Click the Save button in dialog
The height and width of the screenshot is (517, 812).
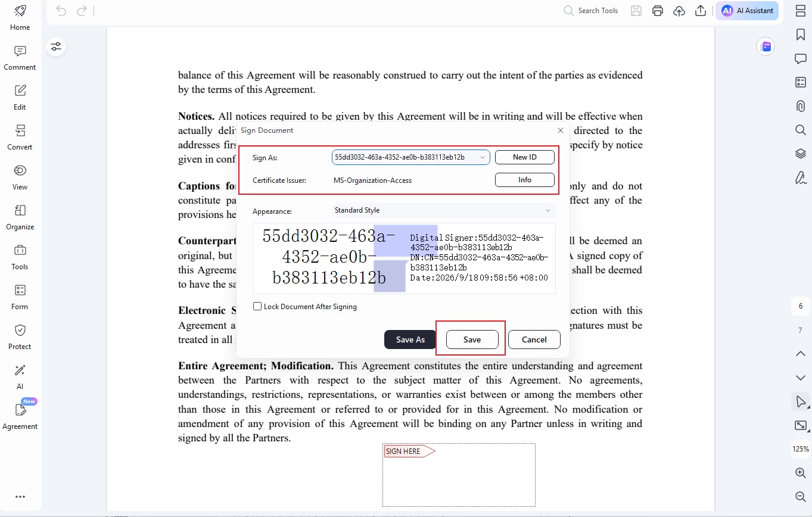[472, 340]
